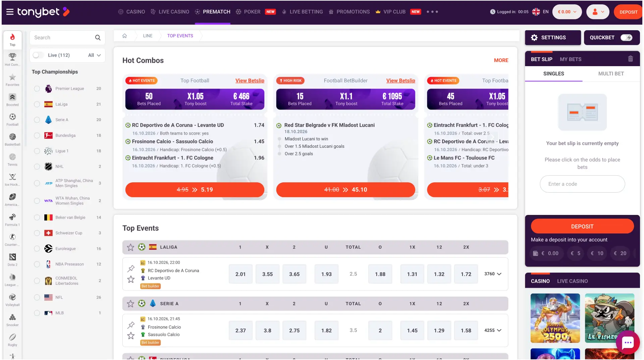644x360 pixels.
Task: Open the Settings button
Action: coord(553,38)
